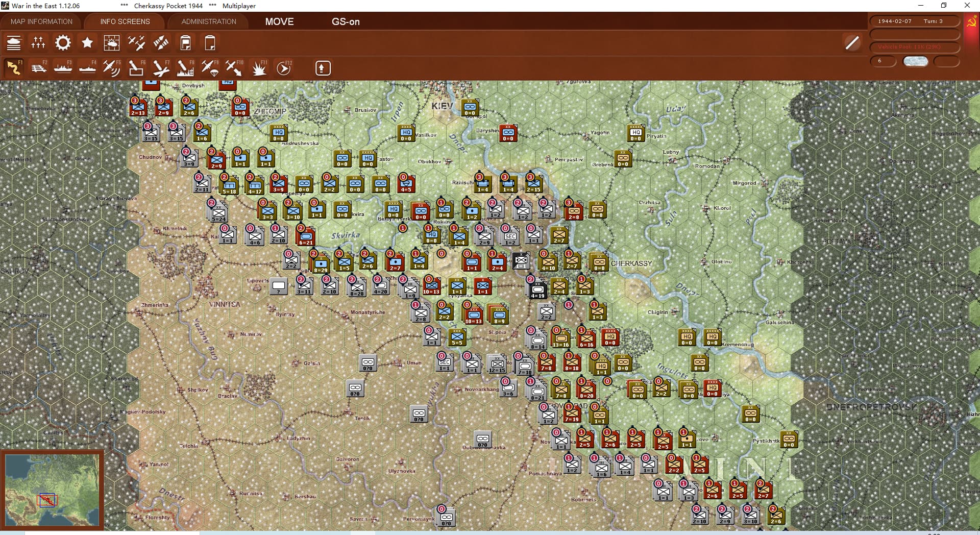Click the Skvirka town label
Viewport: 980px width, 535px height.
pyautogui.click(x=346, y=235)
